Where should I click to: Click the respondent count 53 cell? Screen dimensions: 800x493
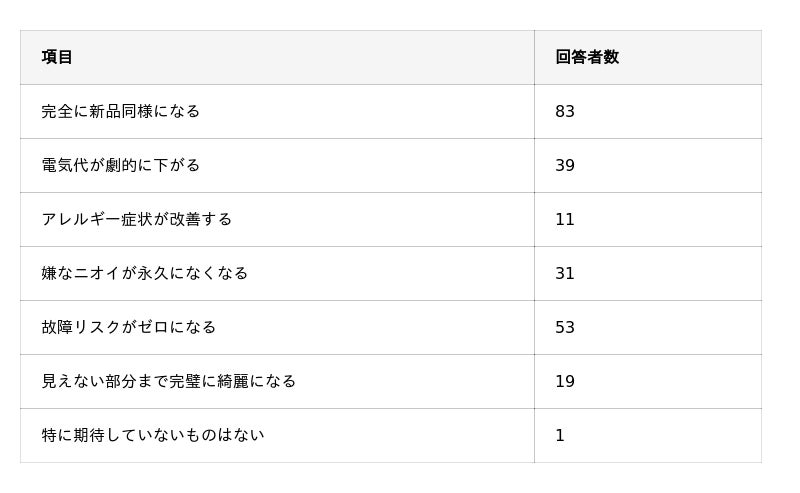click(565, 327)
